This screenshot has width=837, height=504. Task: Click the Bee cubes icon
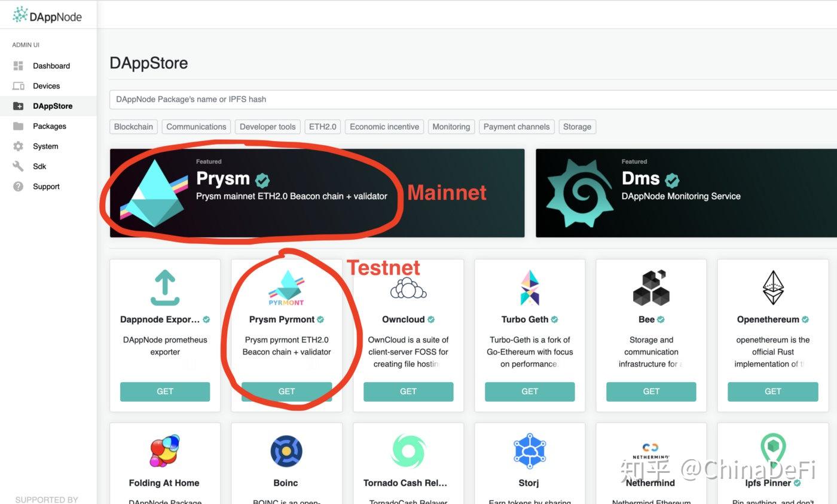tap(651, 288)
